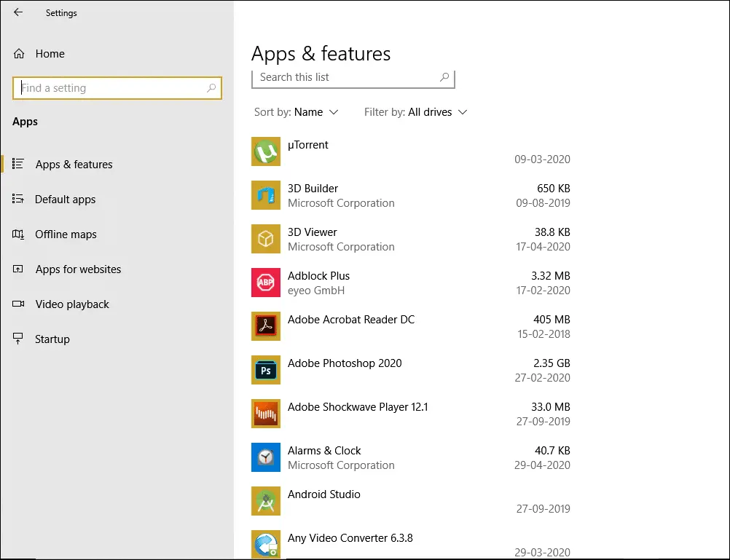Focus the Search this list box
The height and width of the screenshot is (560, 730).
point(353,78)
